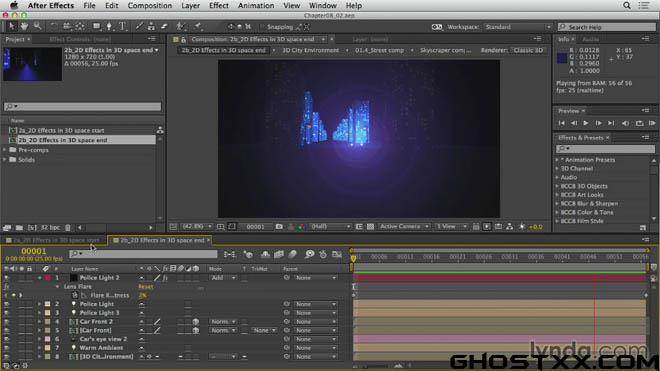Click the Play button in Preview panel

point(586,123)
